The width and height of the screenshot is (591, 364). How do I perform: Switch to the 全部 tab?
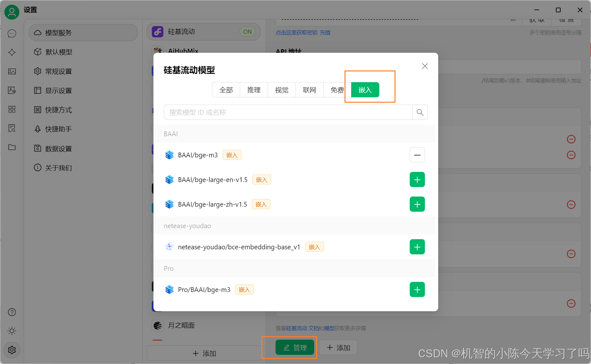click(226, 90)
